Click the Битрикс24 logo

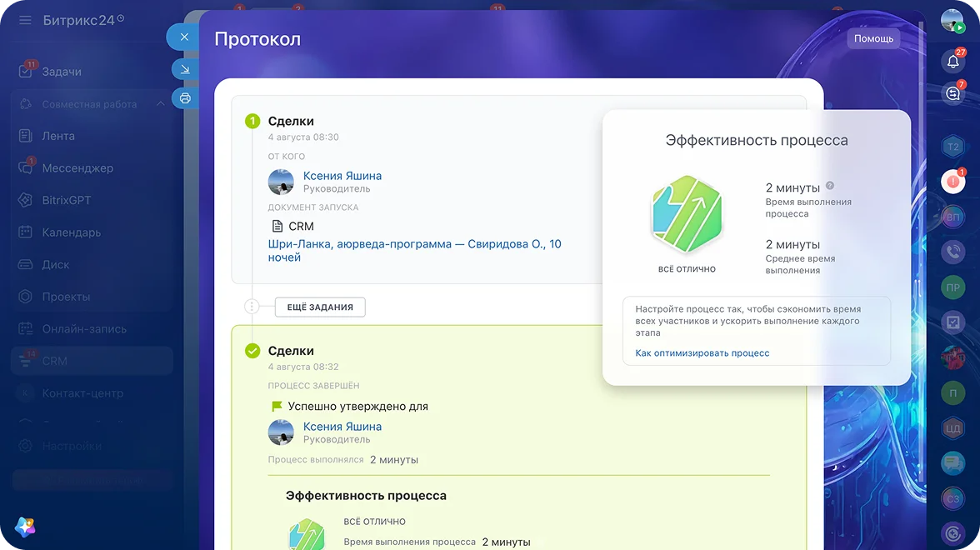[x=83, y=21]
